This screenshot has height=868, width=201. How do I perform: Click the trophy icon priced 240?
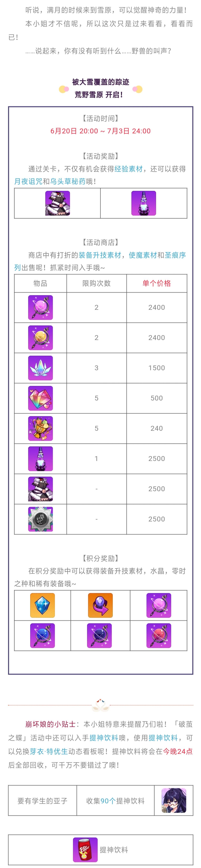40,428
